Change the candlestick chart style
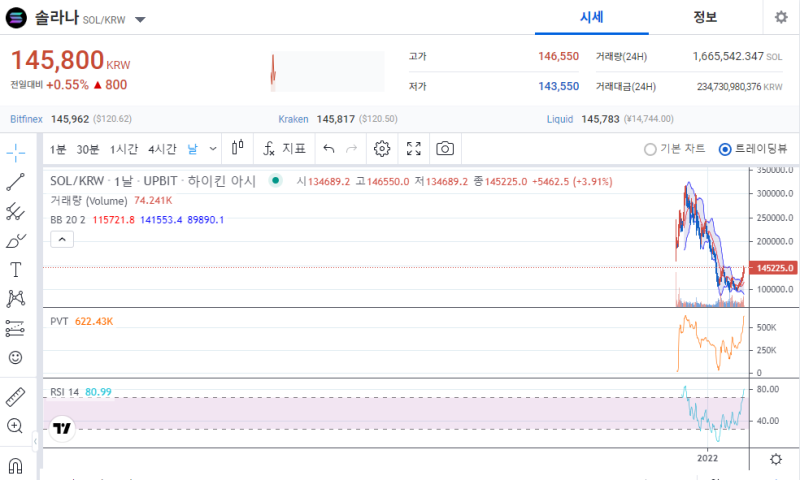Viewport: 800px width, 480px height. click(x=238, y=148)
